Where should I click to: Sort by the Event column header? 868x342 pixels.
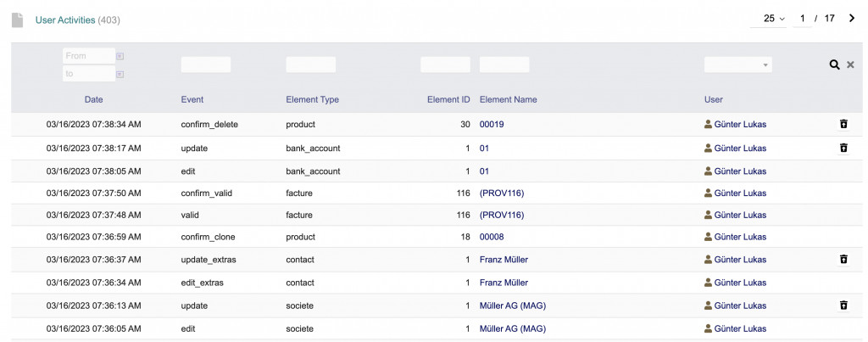coord(192,99)
